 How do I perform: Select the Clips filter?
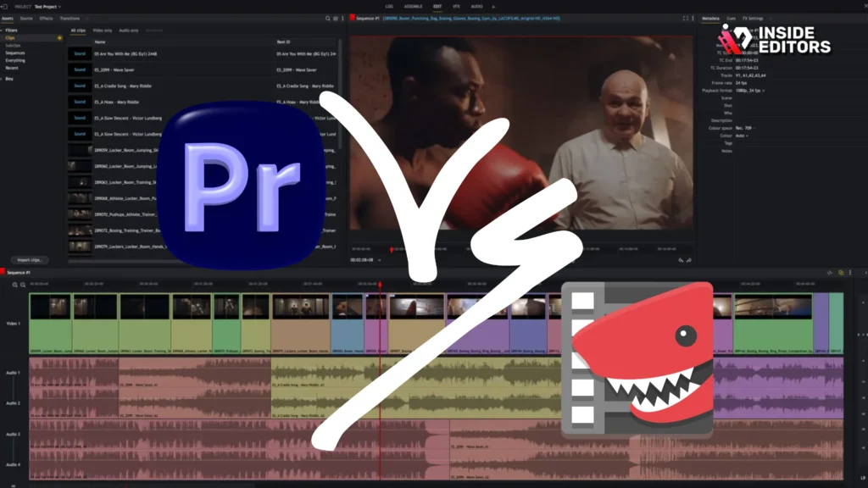coord(10,37)
